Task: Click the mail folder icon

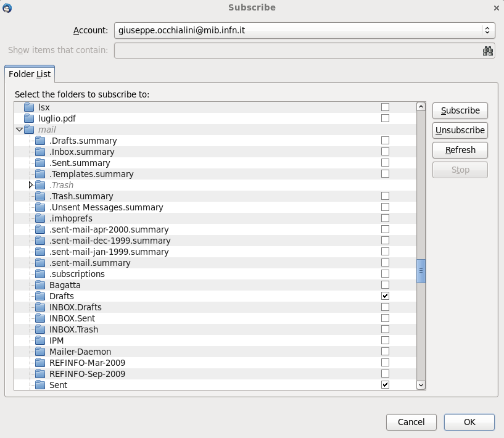Action: click(x=29, y=130)
